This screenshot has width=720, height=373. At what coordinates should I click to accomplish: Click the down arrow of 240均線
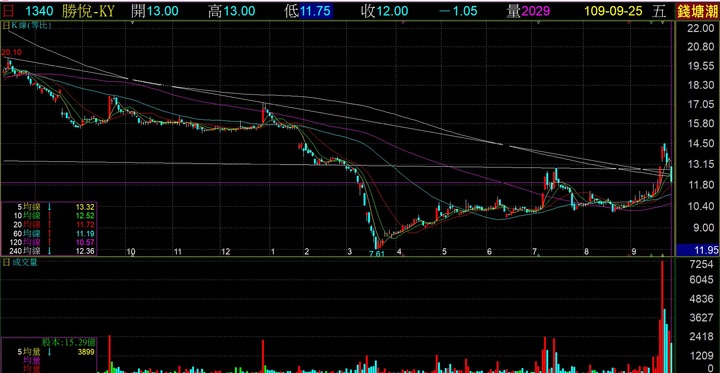(x=50, y=251)
